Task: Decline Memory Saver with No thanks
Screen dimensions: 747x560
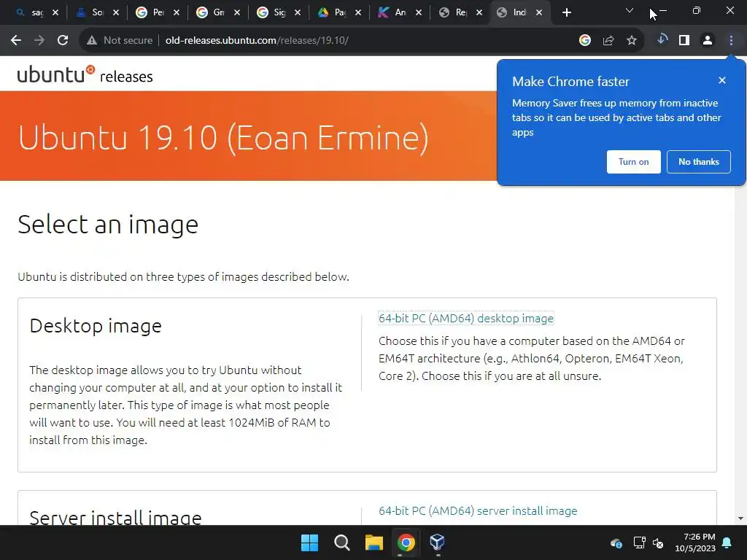Action: pos(698,162)
